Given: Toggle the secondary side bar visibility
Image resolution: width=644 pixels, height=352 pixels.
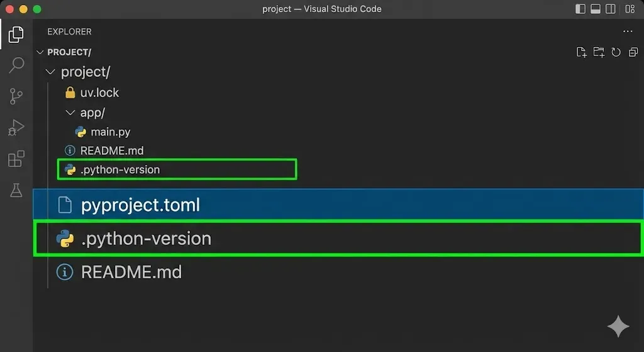Looking at the screenshot, I should click(x=610, y=9).
